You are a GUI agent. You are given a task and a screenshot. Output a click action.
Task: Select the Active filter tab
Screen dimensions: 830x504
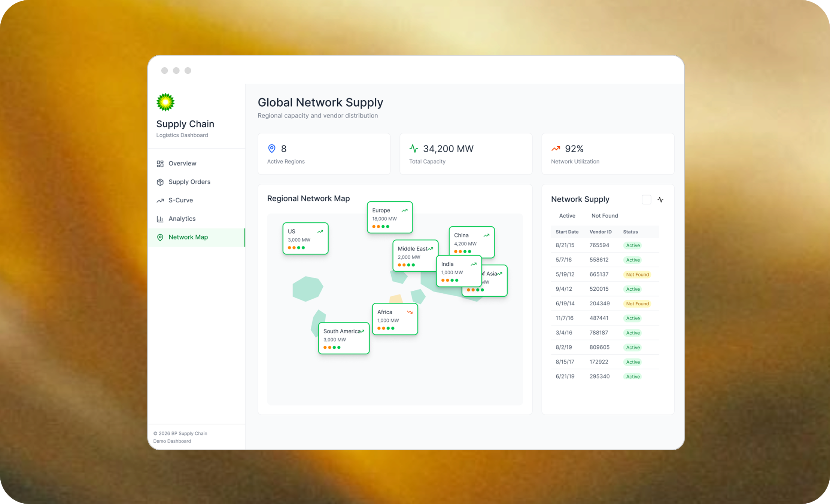tap(567, 216)
